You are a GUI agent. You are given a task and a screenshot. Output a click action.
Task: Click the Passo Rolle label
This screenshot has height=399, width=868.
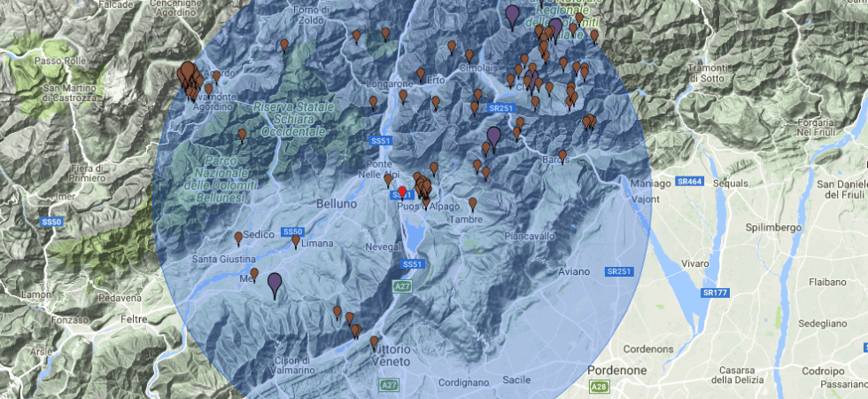click(x=58, y=60)
